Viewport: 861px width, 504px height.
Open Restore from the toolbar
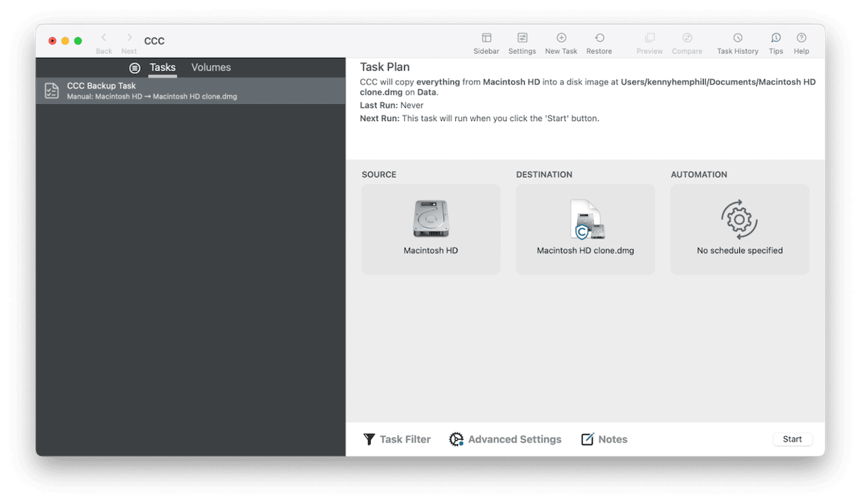click(599, 38)
